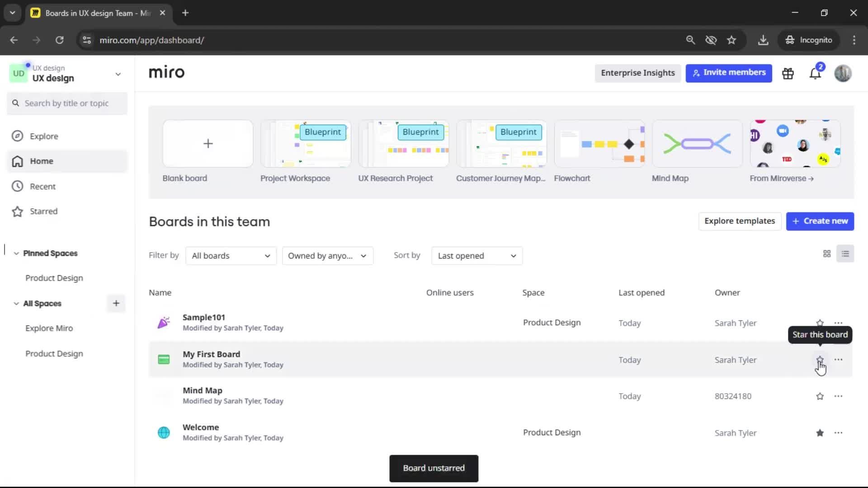Unstar the Welcome board
Image resolution: width=868 pixels, height=488 pixels.
tap(820, 433)
